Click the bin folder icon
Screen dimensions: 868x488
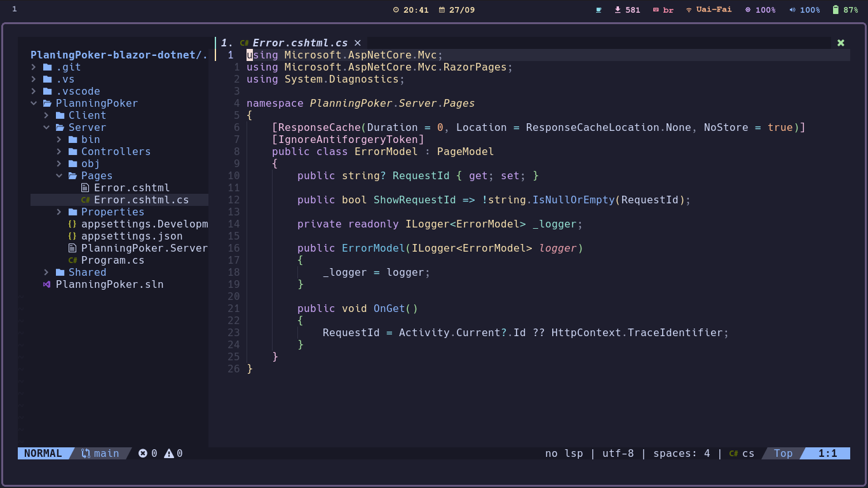pyautogui.click(x=72, y=140)
